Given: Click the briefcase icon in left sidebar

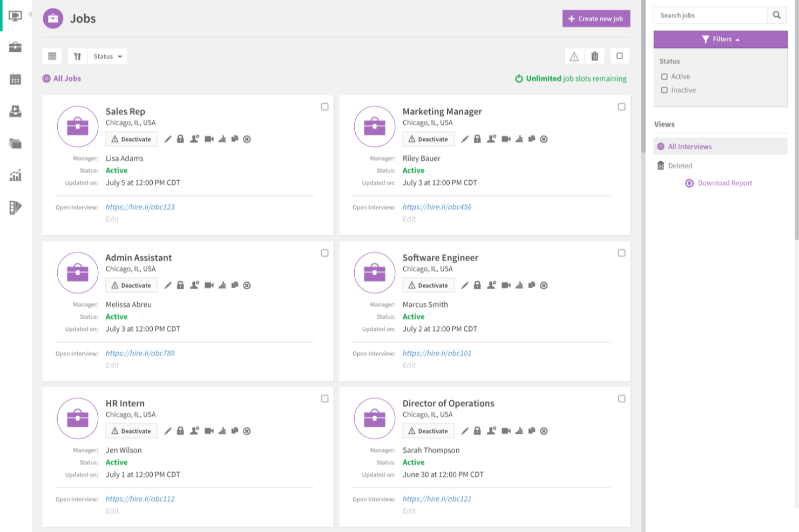Looking at the screenshot, I should 16,47.
